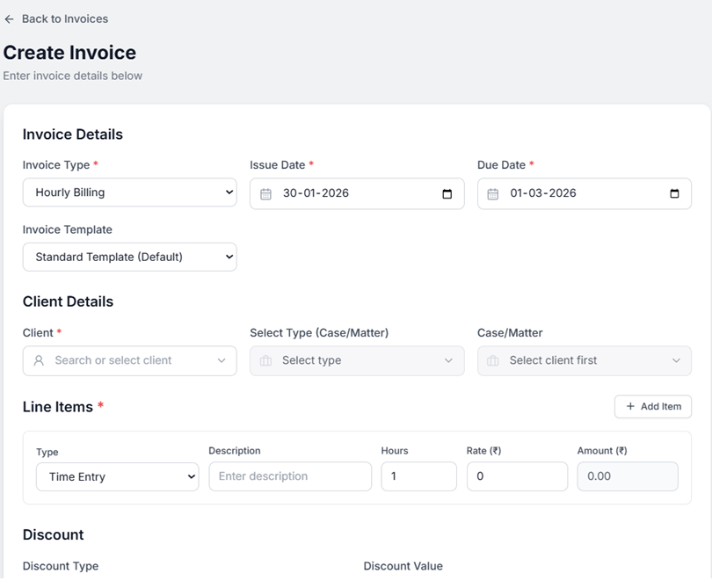
Task: Focus the line item Description field
Action: [x=290, y=476]
